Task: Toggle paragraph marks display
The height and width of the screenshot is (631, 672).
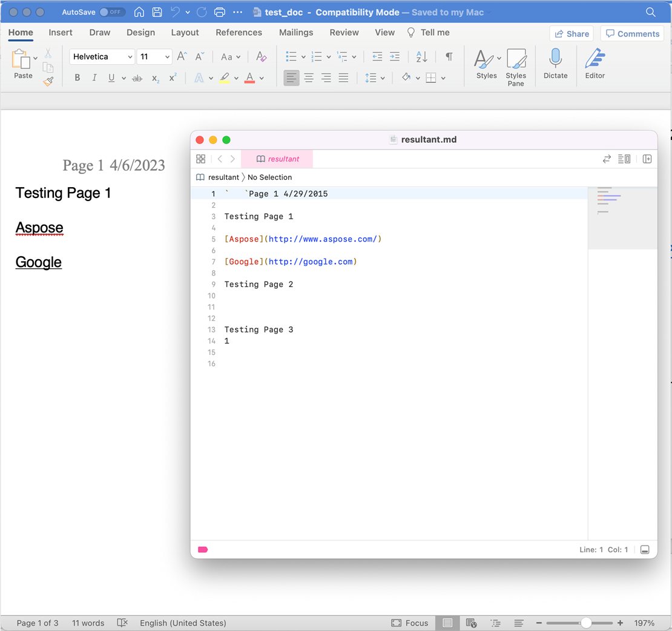Action: [447, 56]
